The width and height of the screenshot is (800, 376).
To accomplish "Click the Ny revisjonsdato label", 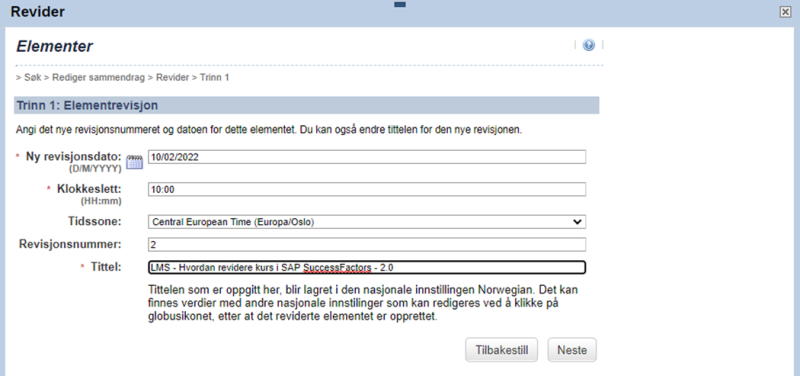I will [73, 157].
